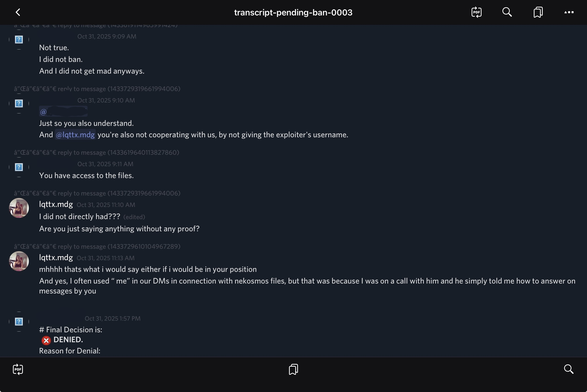Click the missing avatar placeholder at 9:09 AM
The width and height of the screenshot is (587, 392).
pos(19,40)
